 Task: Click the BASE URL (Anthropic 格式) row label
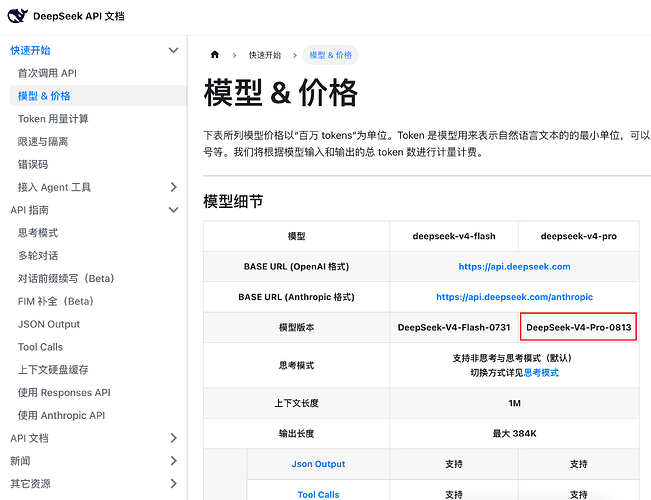click(296, 297)
